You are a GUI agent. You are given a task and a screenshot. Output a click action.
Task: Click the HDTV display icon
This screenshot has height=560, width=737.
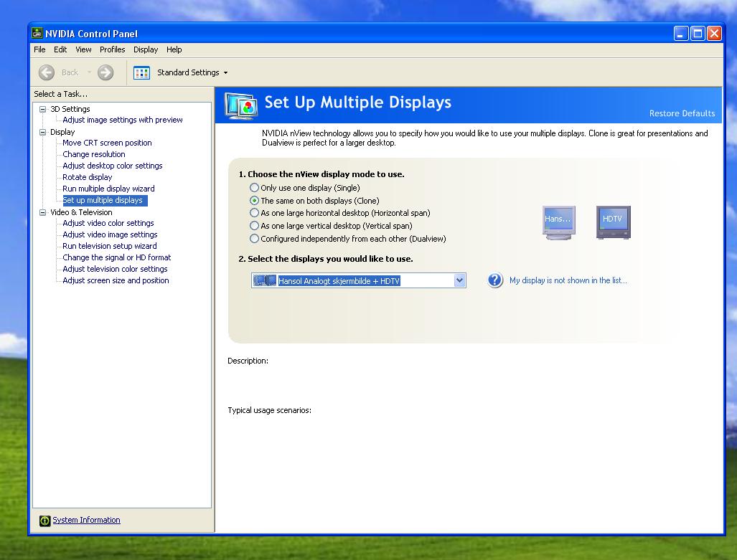(x=614, y=222)
